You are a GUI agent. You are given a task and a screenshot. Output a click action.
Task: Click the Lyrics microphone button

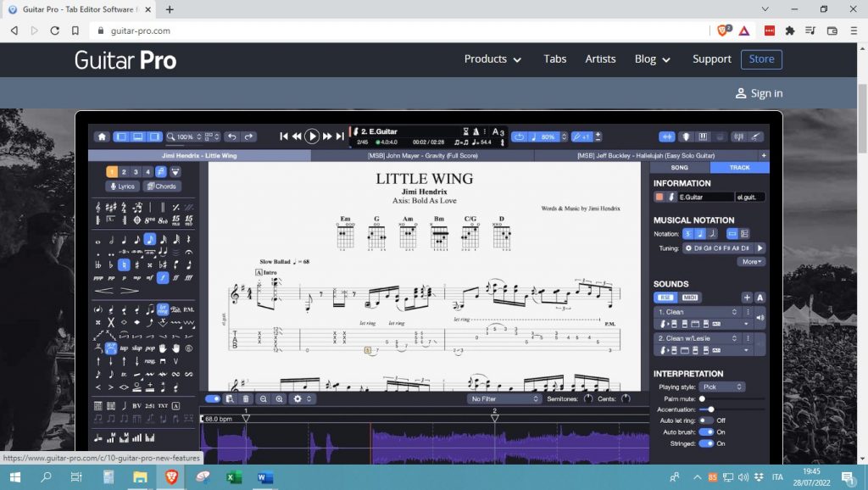pyautogui.click(x=122, y=187)
